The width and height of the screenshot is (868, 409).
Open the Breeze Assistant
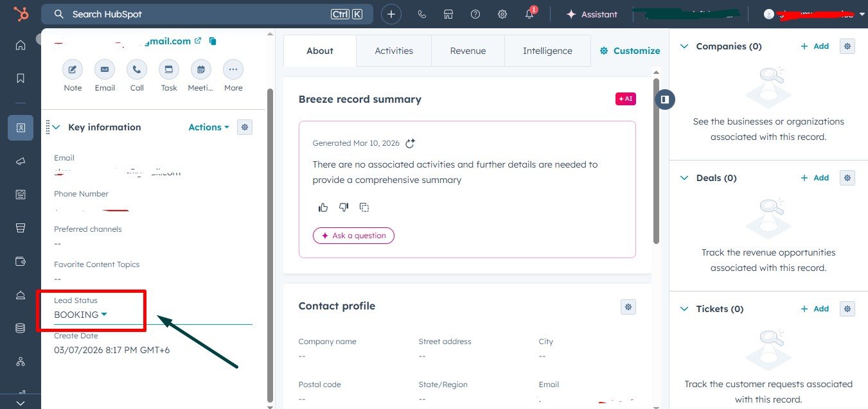[592, 14]
